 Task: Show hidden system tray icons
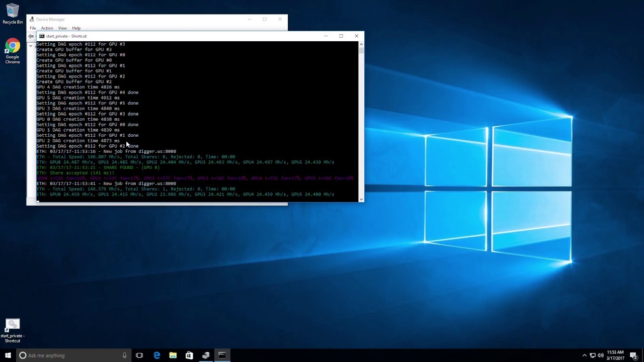pyautogui.click(x=584, y=355)
